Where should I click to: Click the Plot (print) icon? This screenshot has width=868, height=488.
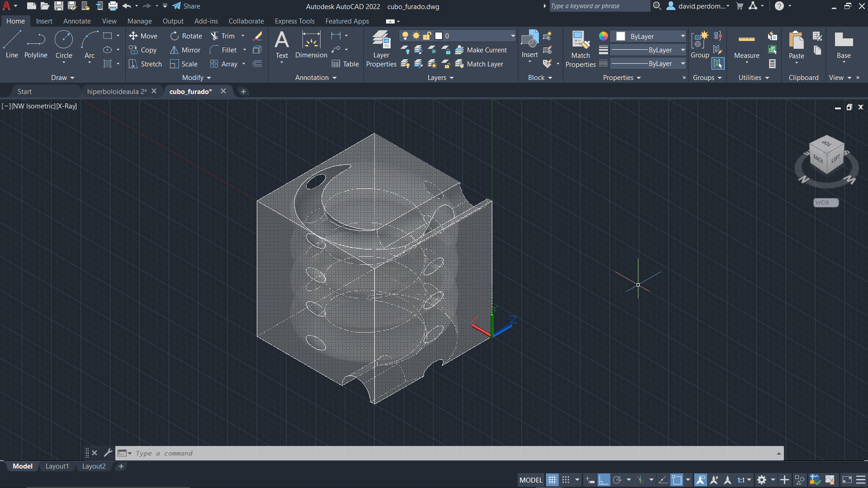pos(113,6)
